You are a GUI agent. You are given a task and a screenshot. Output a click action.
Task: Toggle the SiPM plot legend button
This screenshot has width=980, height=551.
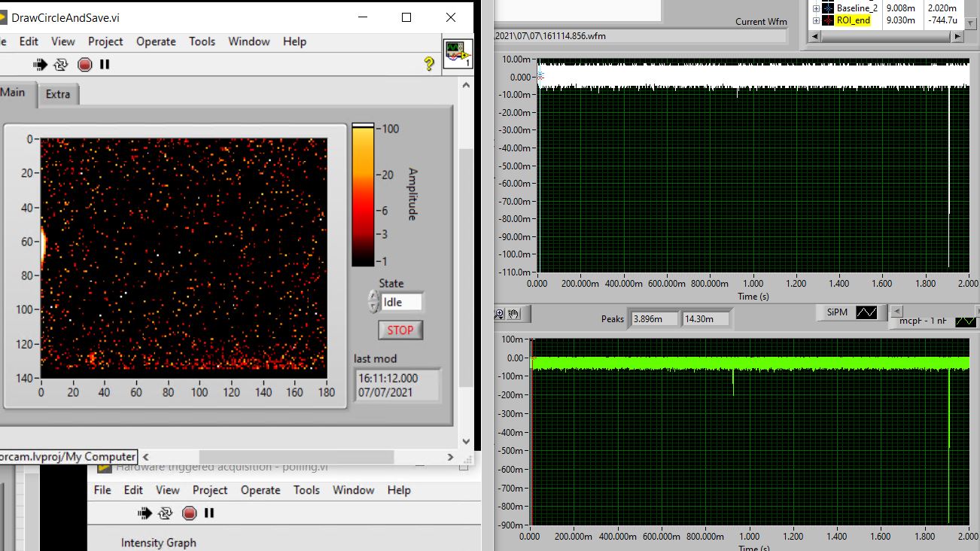coord(866,312)
